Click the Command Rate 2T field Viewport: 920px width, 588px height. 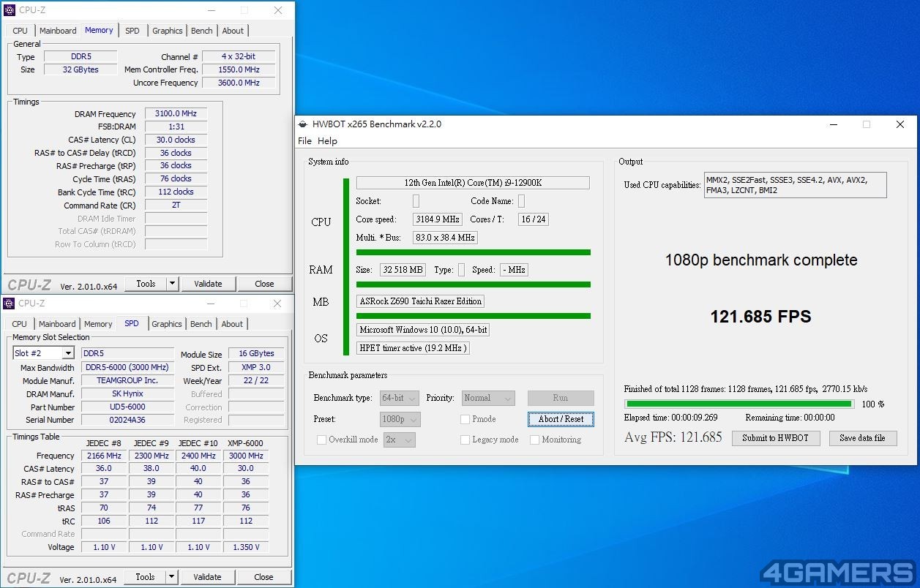(x=176, y=206)
